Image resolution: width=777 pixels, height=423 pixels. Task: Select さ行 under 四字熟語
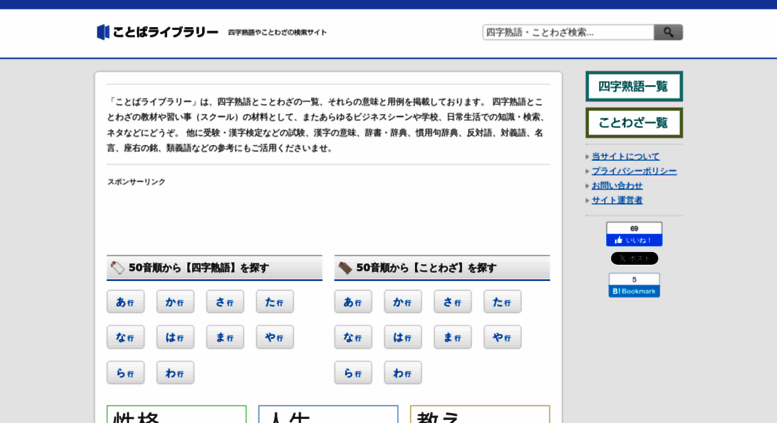tap(225, 302)
